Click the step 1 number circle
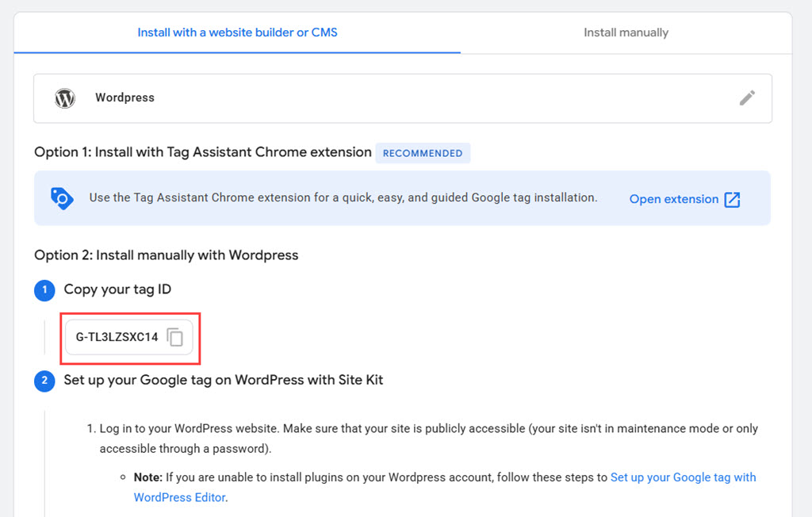The image size is (812, 517). tap(44, 290)
